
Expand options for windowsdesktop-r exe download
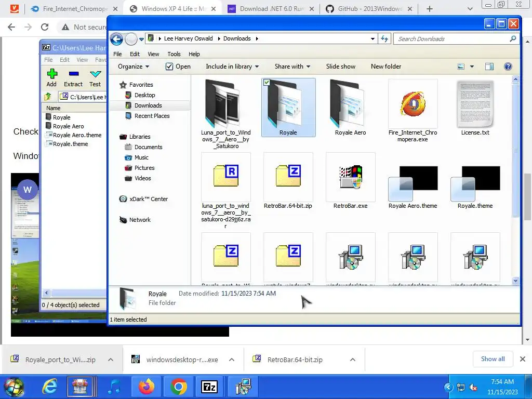coord(232,360)
